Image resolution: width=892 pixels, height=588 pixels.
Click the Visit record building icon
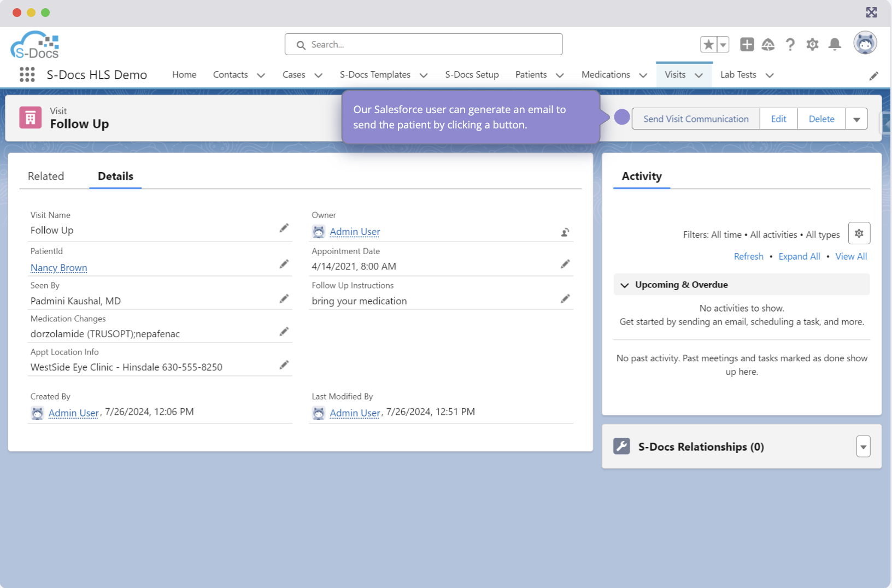point(31,117)
